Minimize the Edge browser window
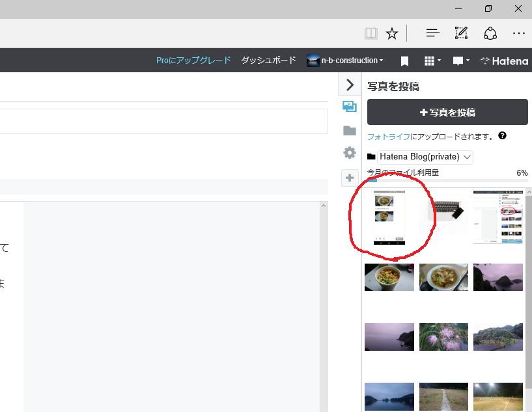The width and height of the screenshot is (532, 412). (x=458, y=9)
